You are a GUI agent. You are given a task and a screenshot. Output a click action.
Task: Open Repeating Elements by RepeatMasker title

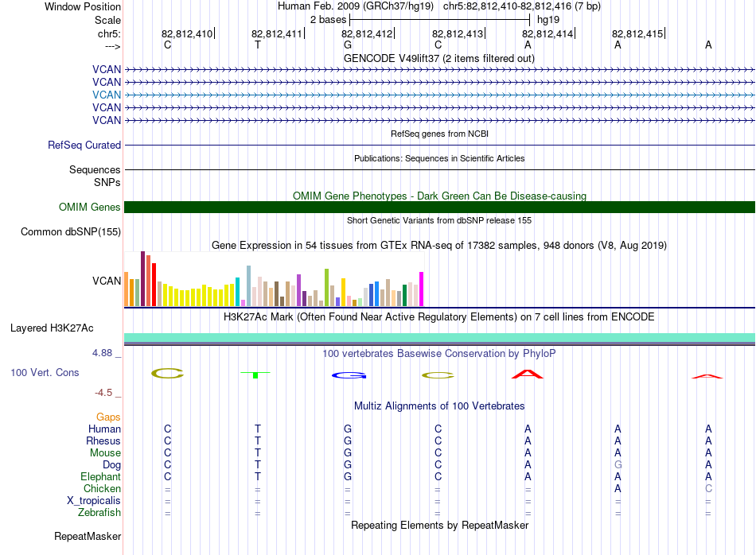[439, 525]
